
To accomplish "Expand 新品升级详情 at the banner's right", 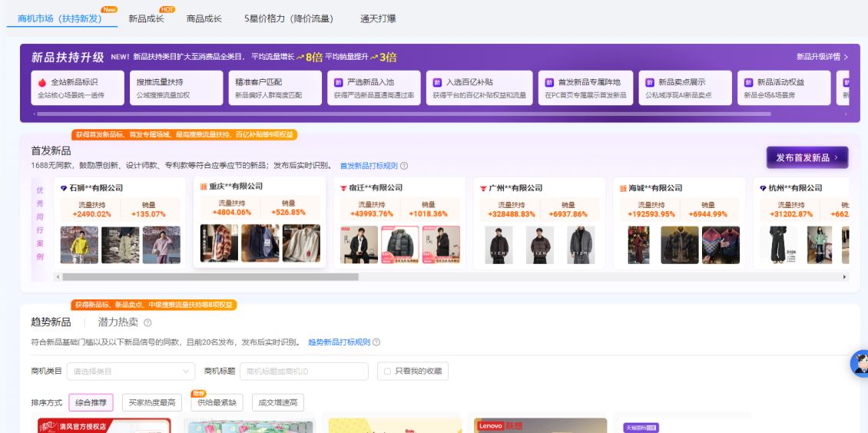I will [822, 57].
